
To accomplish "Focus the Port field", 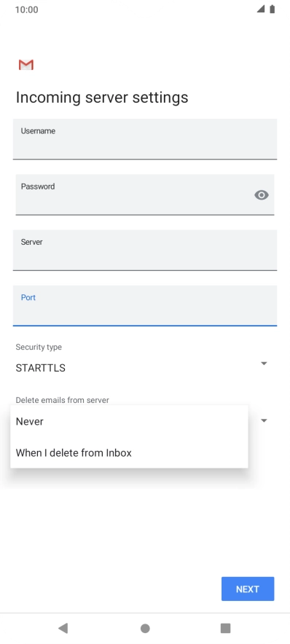I will [144, 305].
